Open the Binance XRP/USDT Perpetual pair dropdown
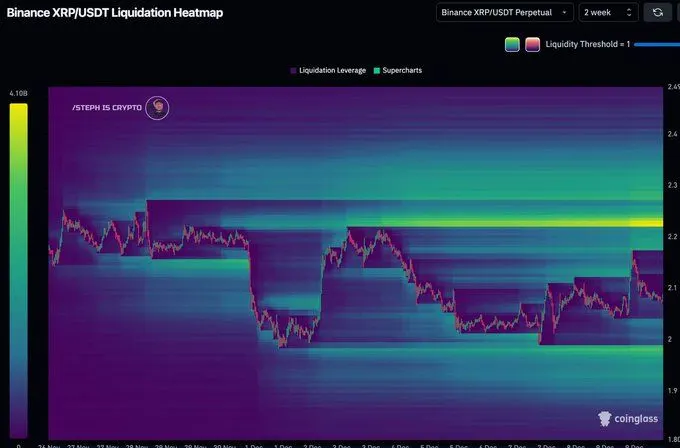Viewport: 680px width, 448px height. point(505,12)
